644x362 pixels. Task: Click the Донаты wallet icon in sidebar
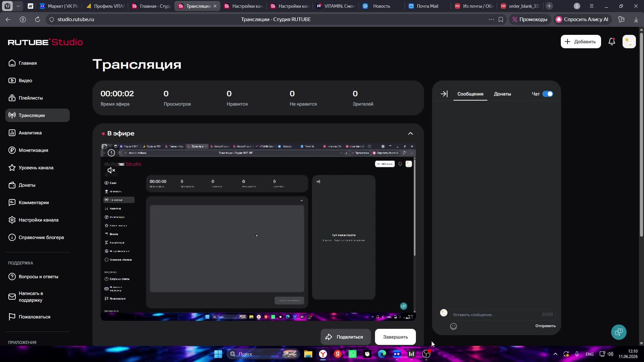coord(12,185)
